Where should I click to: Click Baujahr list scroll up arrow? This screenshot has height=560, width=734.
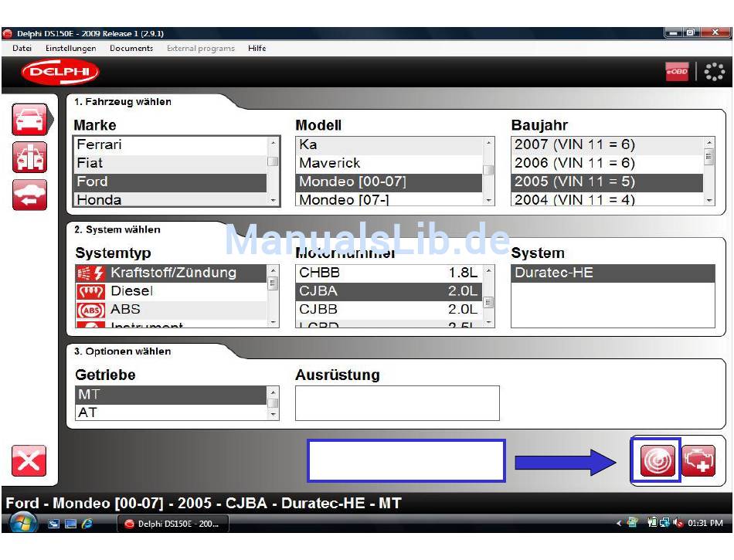(709, 142)
